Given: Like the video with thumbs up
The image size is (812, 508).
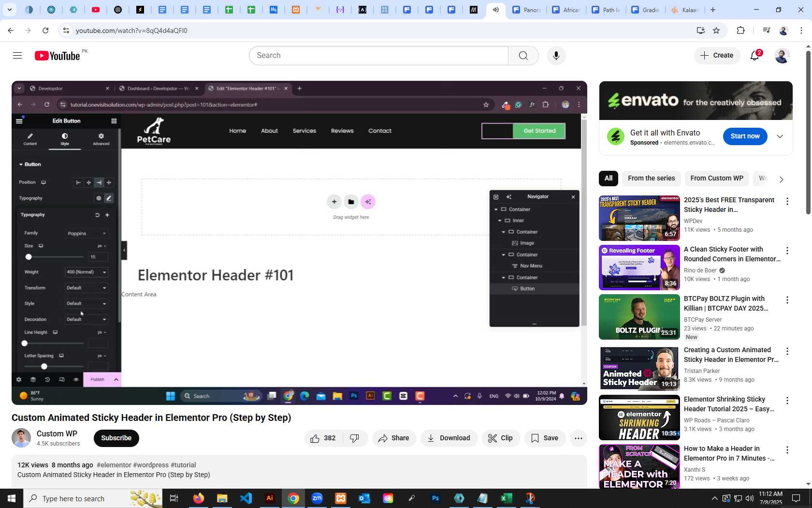Looking at the screenshot, I should [323, 438].
